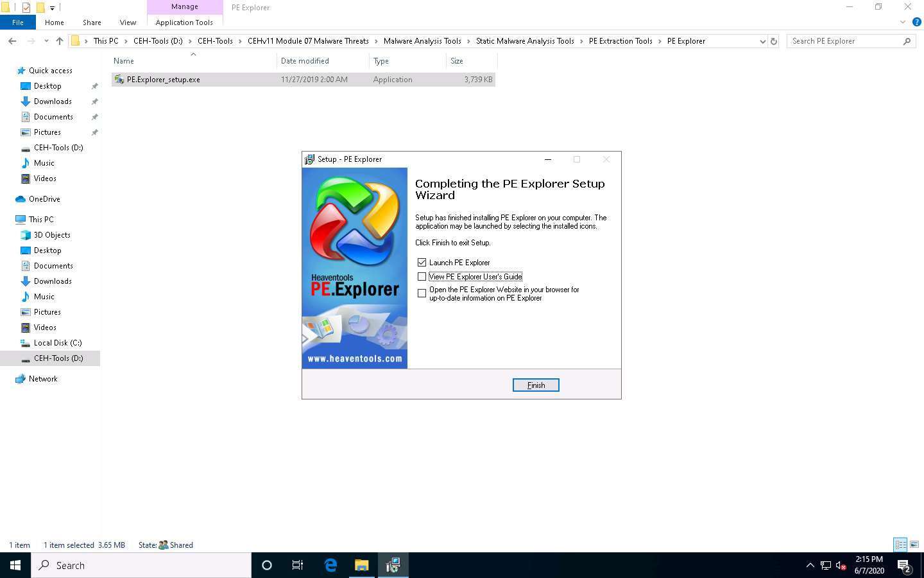
Task: Open Cortana circle icon on taskbar
Action: [267, 565]
